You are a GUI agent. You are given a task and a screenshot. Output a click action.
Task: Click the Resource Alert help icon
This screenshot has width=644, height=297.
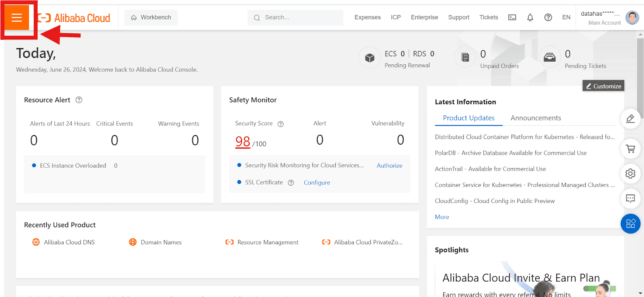pyautogui.click(x=79, y=100)
